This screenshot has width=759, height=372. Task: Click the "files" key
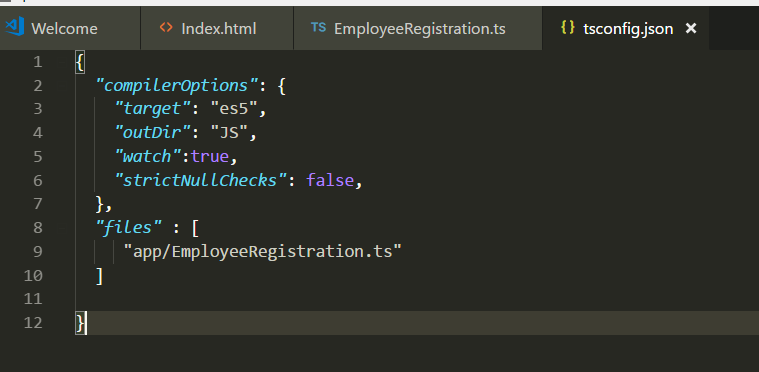click(x=129, y=227)
